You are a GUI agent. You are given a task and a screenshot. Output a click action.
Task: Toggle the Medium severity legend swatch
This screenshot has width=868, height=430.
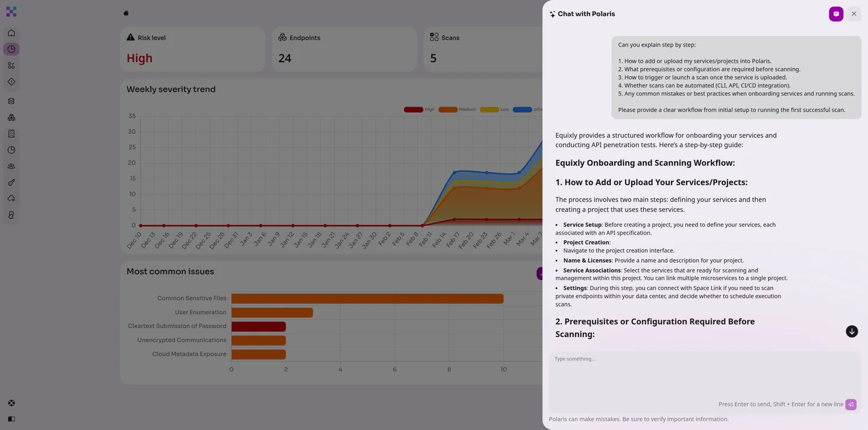(447, 110)
